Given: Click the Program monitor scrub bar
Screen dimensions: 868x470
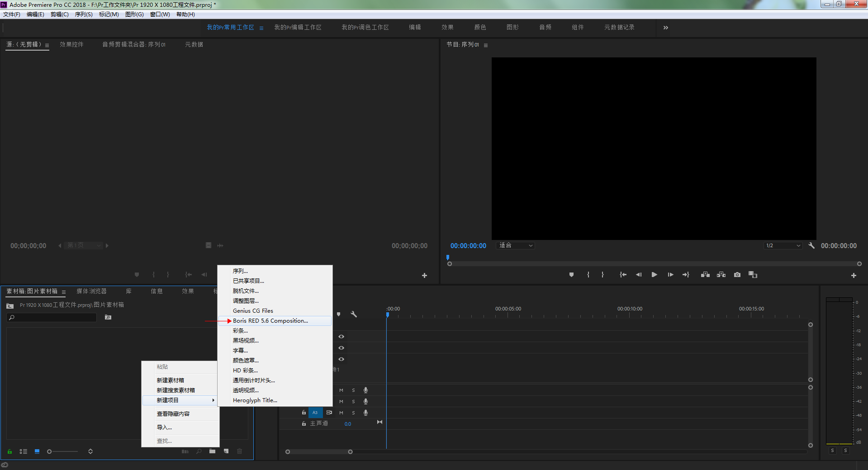Looking at the screenshot, I should 654,264.
